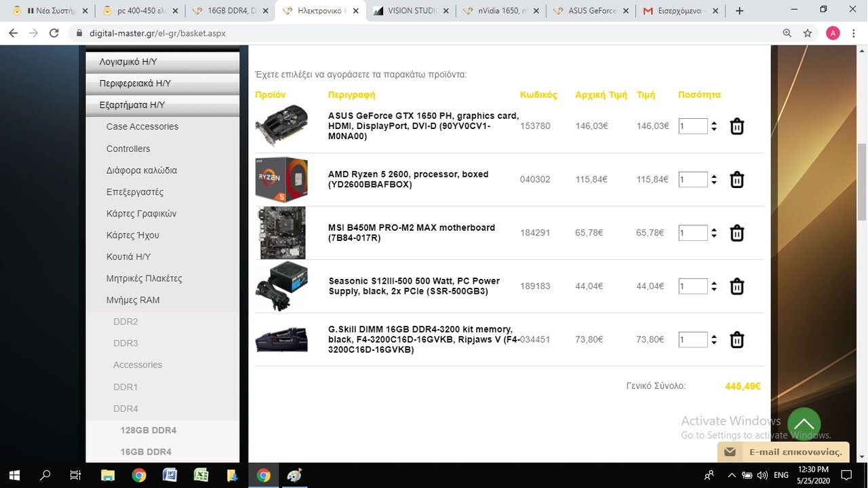Click the Seasonic power supply thumbnail
The image size is (868, 488).
click(x=281, y=286)
